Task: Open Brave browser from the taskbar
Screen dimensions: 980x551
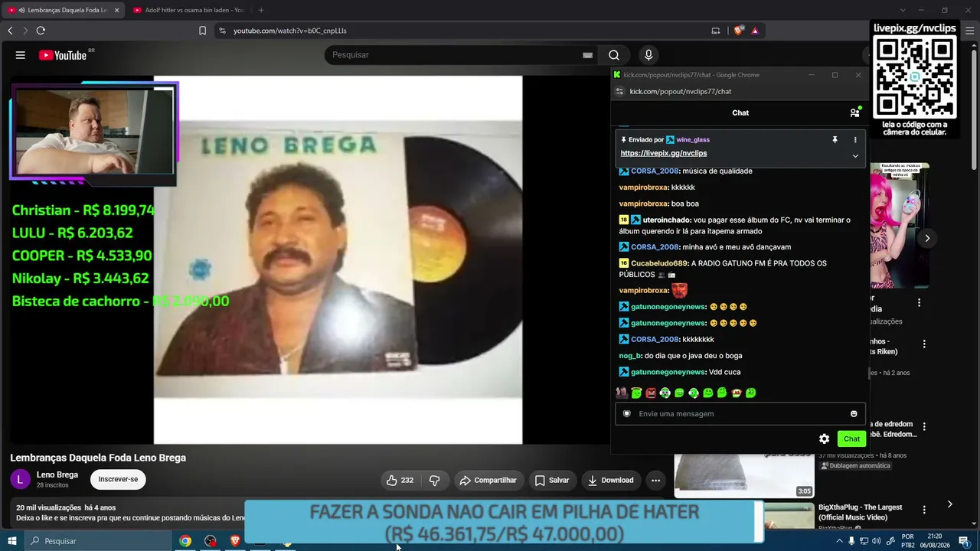Action: [x=235, y=541]
